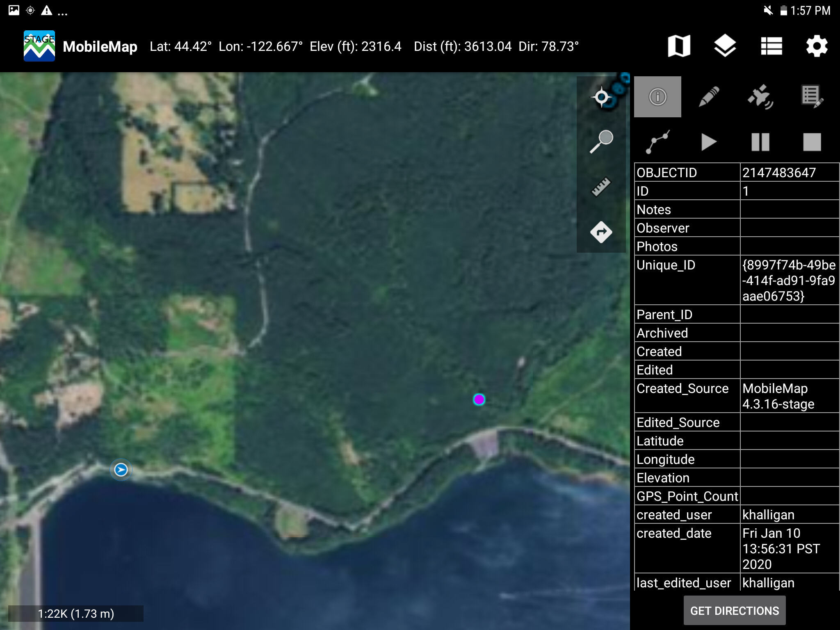Viewport: 840px width, 630px height.
Task: Start GPS streaming with play button
Action: [709, 142]
